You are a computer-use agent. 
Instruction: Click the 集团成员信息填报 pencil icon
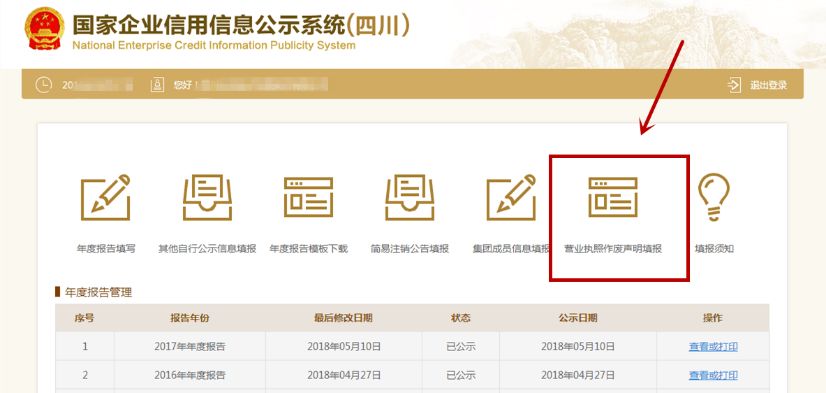pyautogui.click(x=511, y=198)
